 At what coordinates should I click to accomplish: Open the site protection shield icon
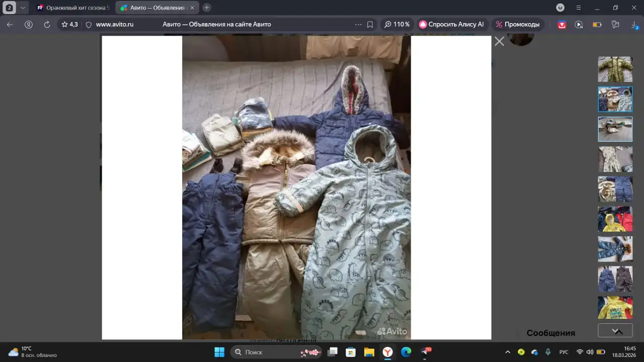point(89,24)
